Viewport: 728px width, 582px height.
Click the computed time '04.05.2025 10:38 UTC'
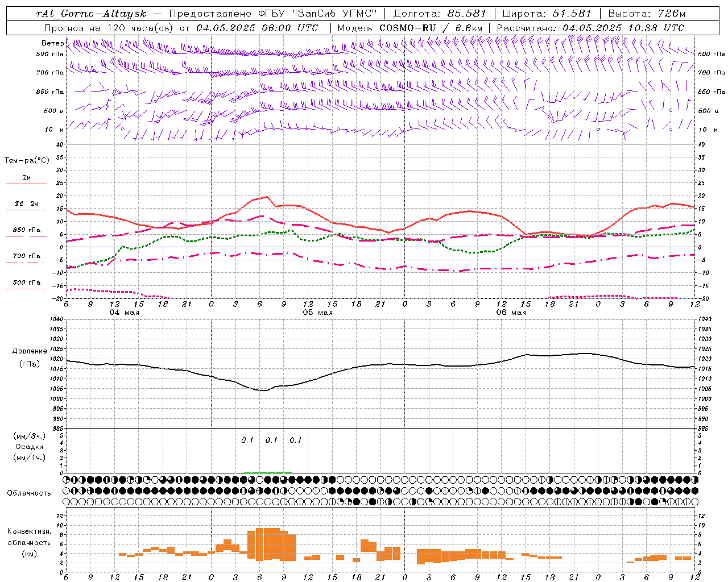[x=623, y=28]
